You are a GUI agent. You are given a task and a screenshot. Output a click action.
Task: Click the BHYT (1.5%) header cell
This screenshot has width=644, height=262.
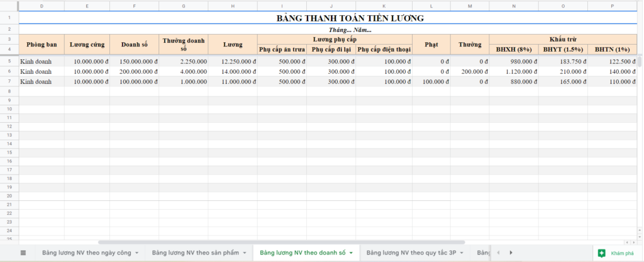pos(563,49)
